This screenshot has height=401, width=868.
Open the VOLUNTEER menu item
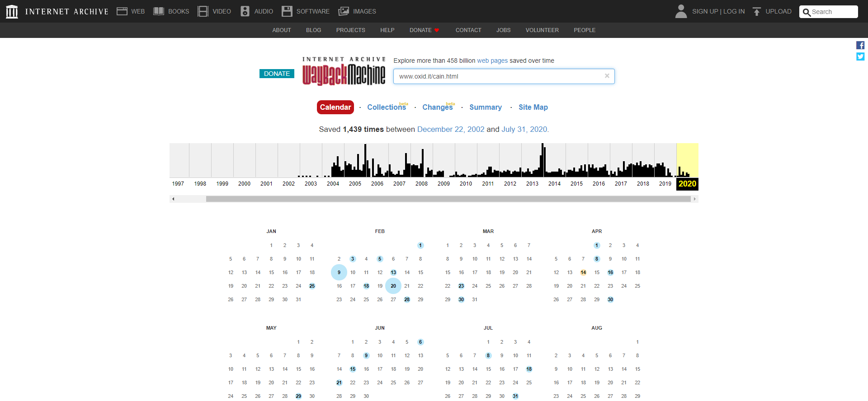(542, 30)
